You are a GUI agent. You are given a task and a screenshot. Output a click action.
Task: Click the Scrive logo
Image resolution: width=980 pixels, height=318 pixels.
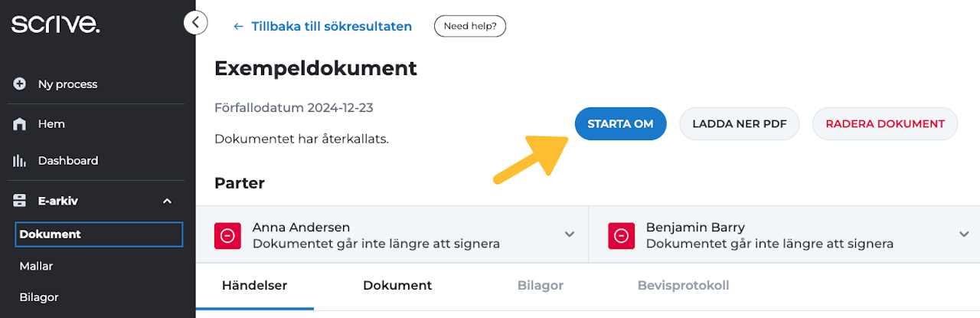click(55, 25)
